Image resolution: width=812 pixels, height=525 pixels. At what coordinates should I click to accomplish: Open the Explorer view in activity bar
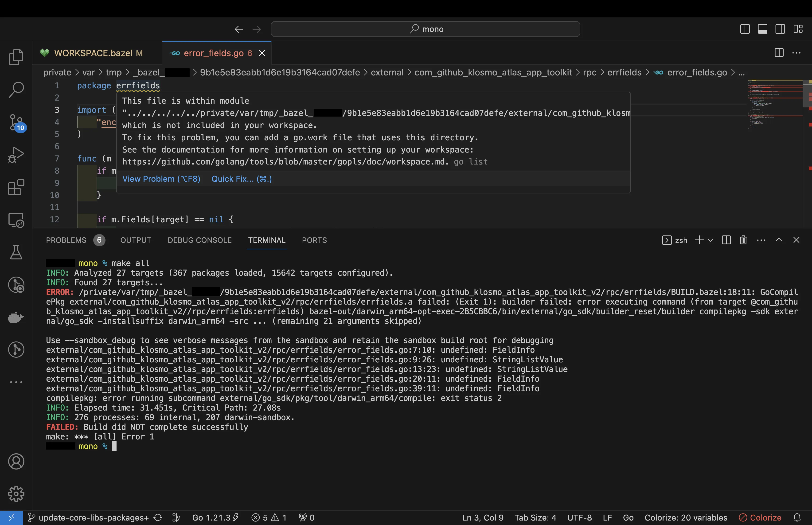point(16,57)
